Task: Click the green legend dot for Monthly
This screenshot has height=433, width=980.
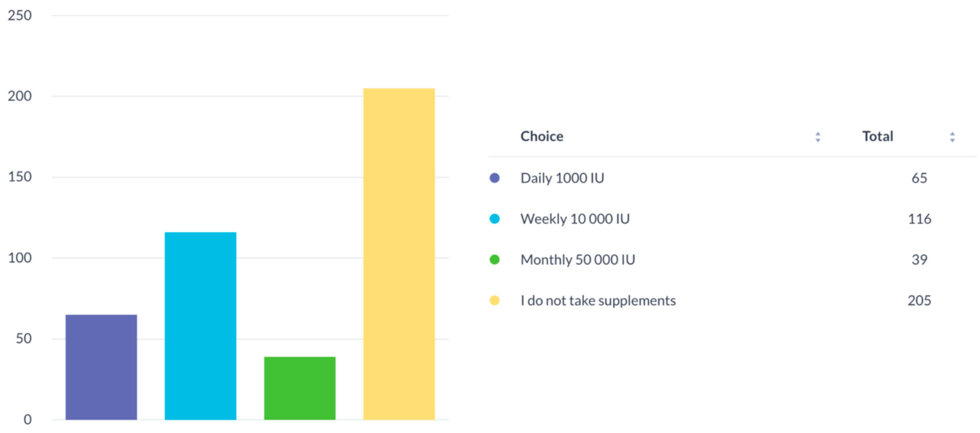Action: coord(495,260)
